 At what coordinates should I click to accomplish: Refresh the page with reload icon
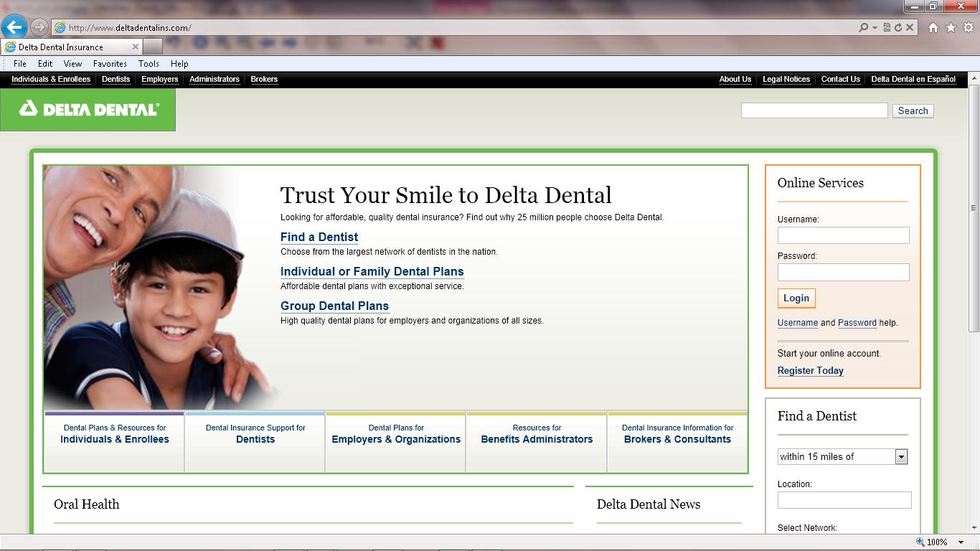tap(897, 27)
